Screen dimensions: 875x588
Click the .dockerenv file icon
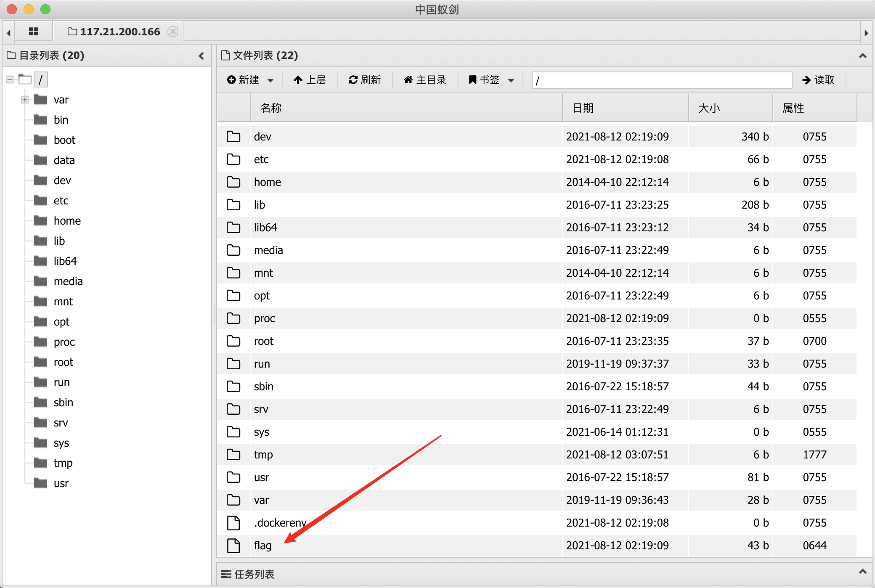233,523
